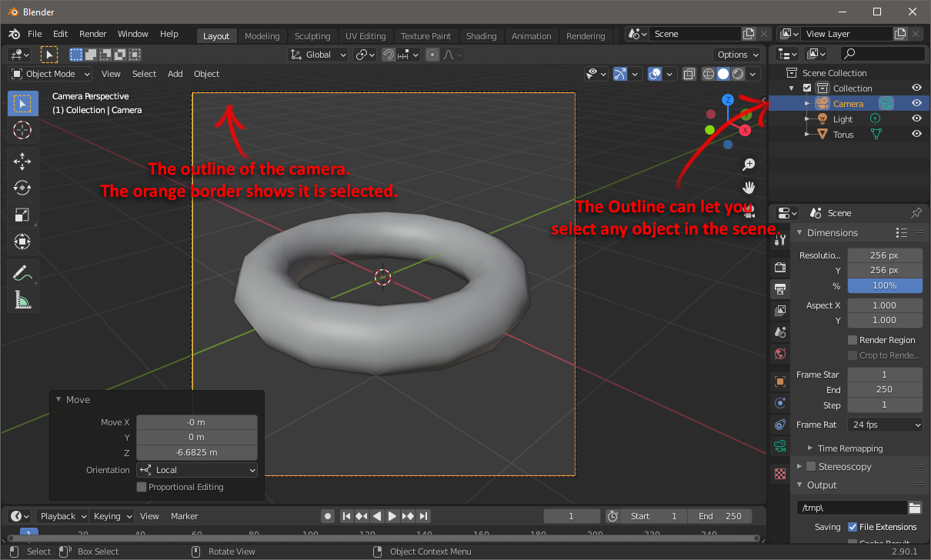Open the Playback dropdown in timeline

pos(63,516)
